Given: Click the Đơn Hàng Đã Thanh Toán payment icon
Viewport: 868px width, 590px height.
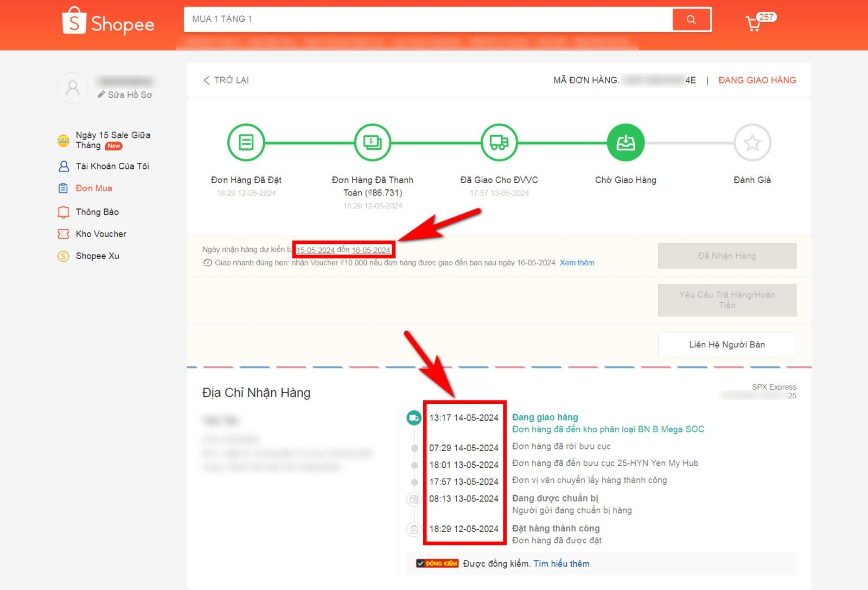Looking at the screenshot, I should pyautogui.click(x=372, y=142).
